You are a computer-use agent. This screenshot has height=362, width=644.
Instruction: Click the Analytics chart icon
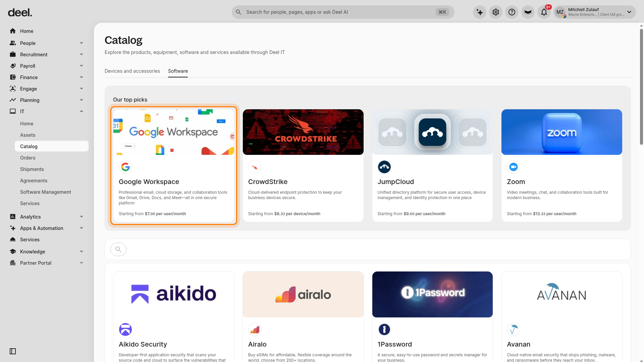click(x=13, y=217)
